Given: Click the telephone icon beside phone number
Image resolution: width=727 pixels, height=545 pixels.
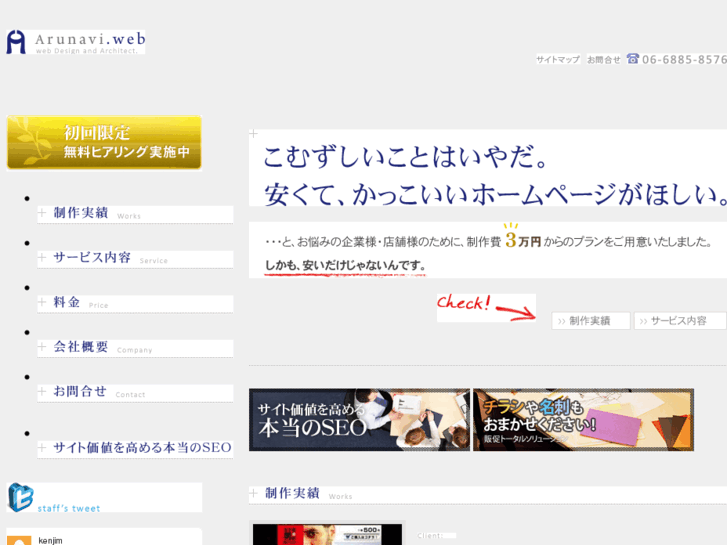Looking at the screenshot, I should coord(633,58).
